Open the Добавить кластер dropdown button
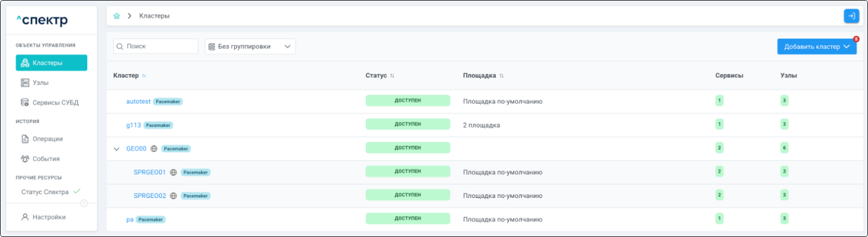 coord(816,47)
